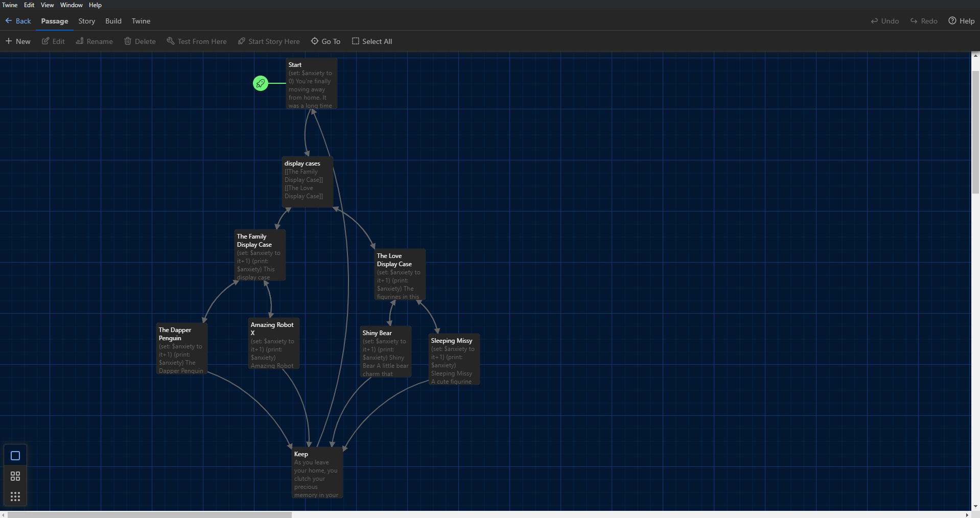Viewport: 980px width, 518px height.
Task: Switch to the Build tab
Action: [x=113, y=21]
